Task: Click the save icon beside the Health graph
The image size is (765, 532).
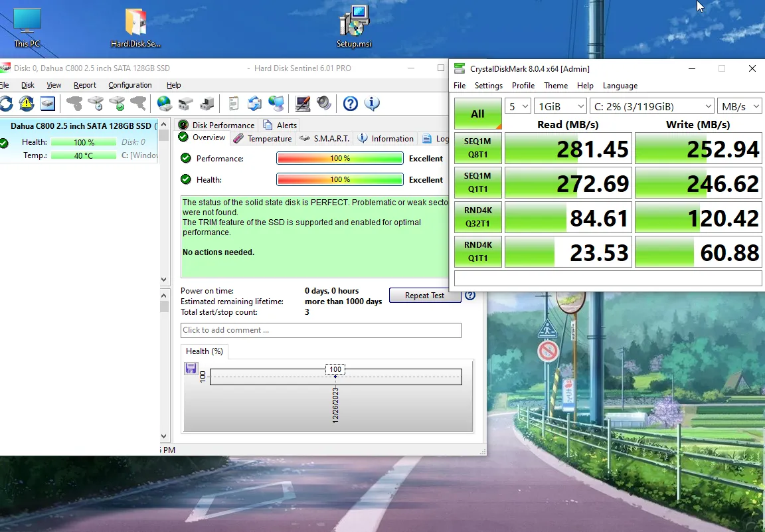Action: pyautogui.click(x=191, y=369)
